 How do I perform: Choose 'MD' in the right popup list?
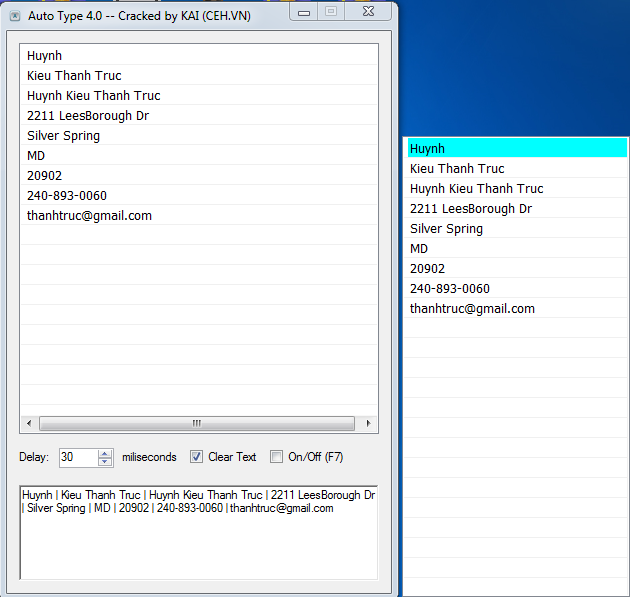pyautogui.click(x=419, y=249)
